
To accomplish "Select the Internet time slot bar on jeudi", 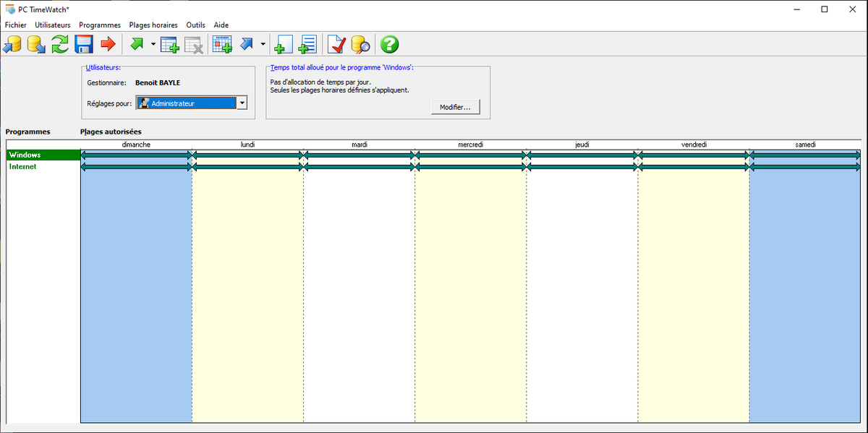I will click(x=582, y=167).
